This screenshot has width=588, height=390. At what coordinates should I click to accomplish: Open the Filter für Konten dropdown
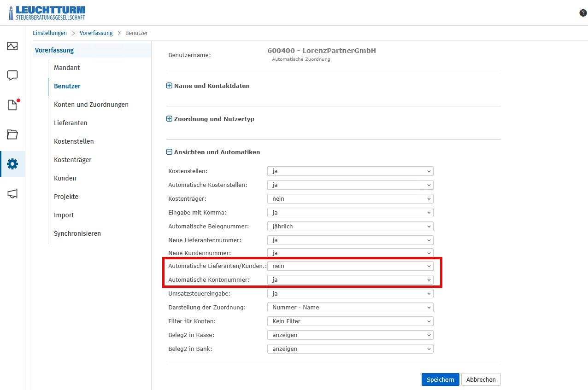coord(350,321)
